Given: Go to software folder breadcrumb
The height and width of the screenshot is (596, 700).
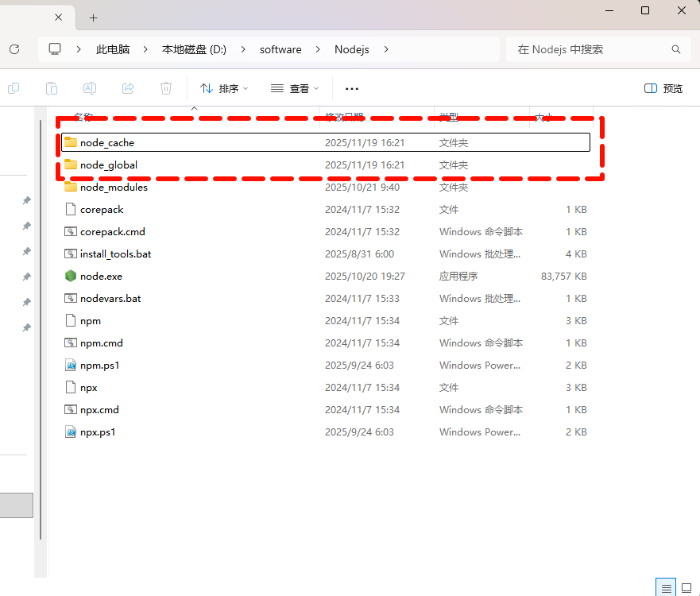Looking at the screenshot, I should [x=280, y=49].
